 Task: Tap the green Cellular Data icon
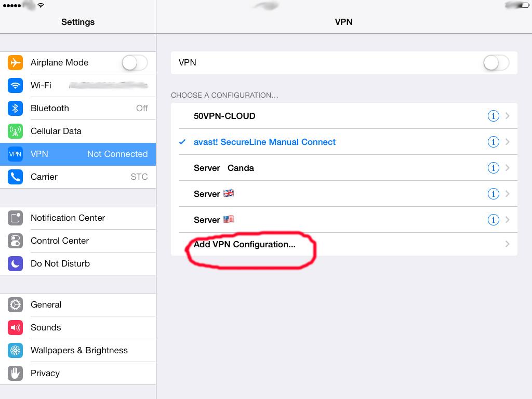pyautogui.click(x=15, y=131)
